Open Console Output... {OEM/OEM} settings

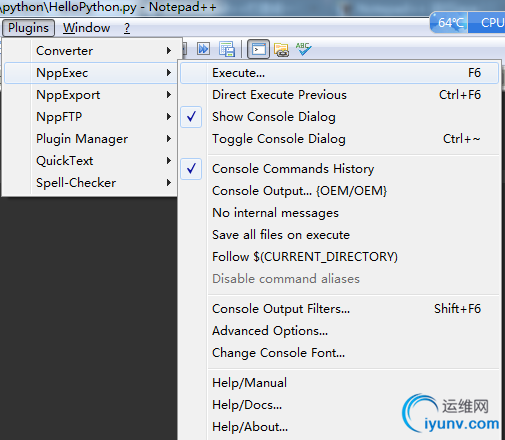point(339,191)
